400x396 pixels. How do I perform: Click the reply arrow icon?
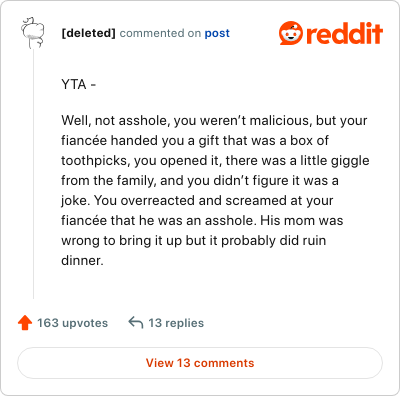pyautogui.click(x=136, y=323)
